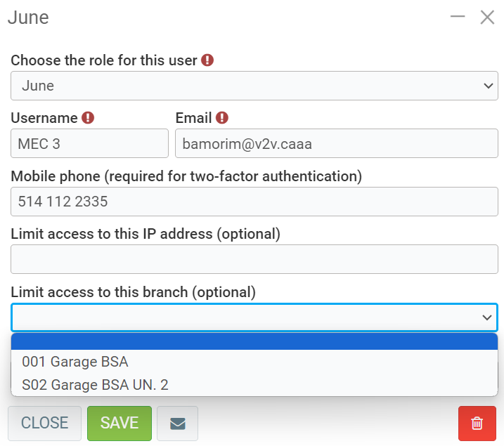Click the Limit access to this branch label
The width and height of the screenshot is (504, 446).
(133, 291)
